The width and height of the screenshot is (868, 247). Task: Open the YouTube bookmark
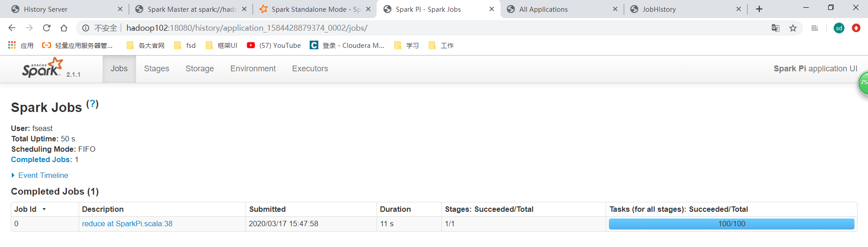274,45
